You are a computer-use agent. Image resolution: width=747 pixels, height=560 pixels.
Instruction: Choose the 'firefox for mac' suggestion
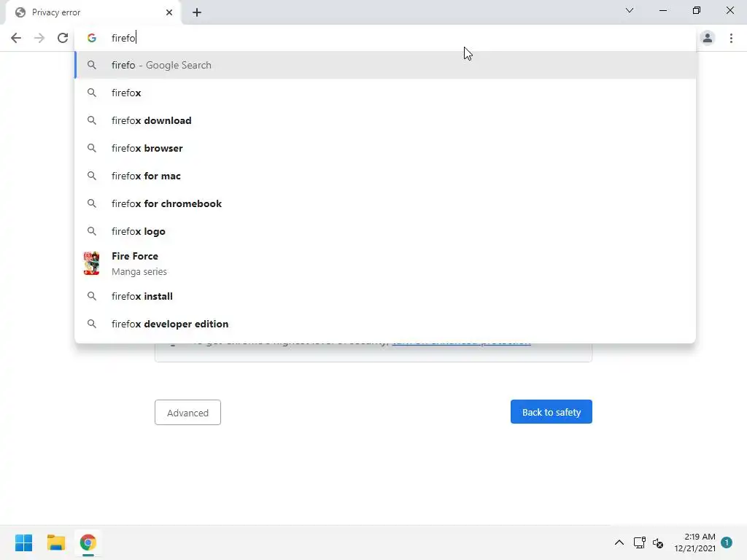385,176
